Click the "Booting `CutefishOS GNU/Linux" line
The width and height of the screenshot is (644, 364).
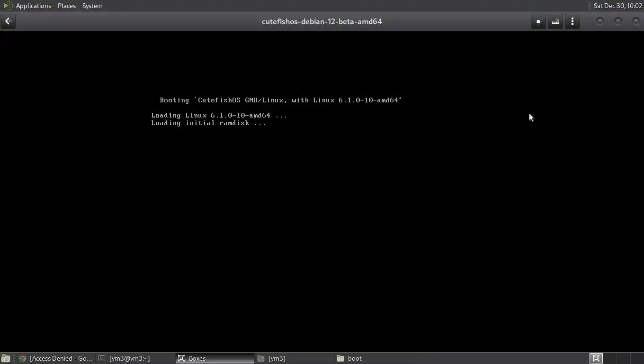[281, 100]
